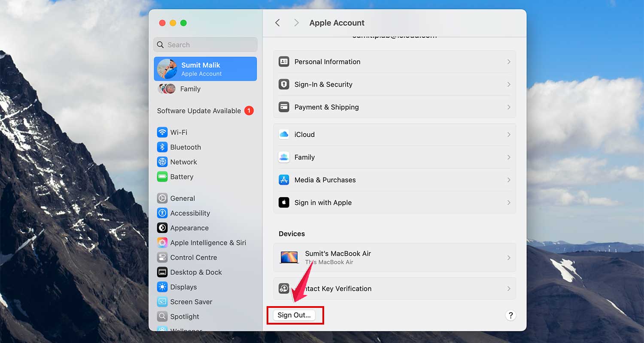644x343 pixels.
Task: Click the Battery icon
Action: [x=162, y=177]
